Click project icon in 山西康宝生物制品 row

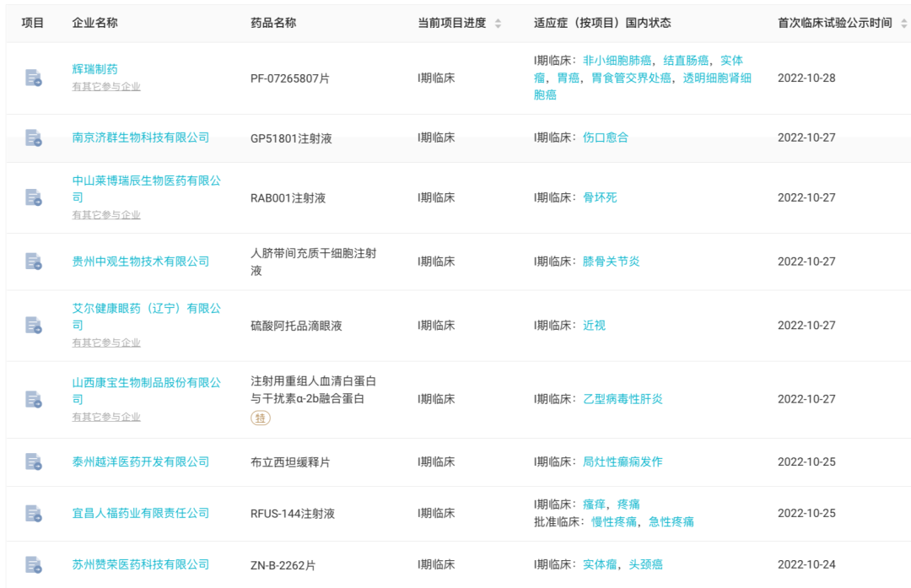tap(33, 399)
